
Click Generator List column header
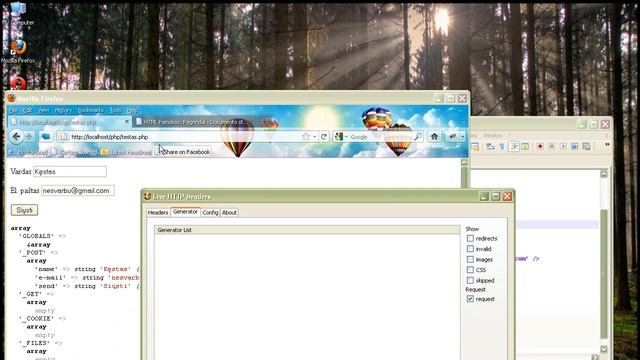click(307, 230)
